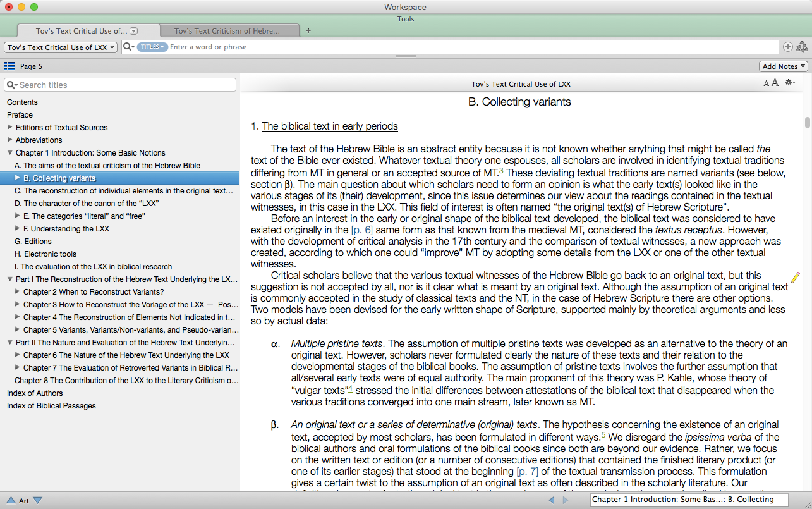Click the Page 5 label
The image size is (812, 509).
coord(31,66)
